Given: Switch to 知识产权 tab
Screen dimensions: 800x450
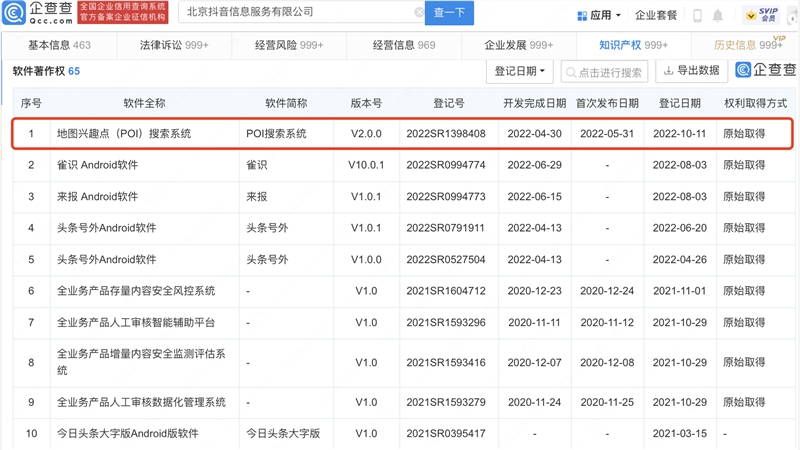Looking at the screenshot, I should coord(633,45).
